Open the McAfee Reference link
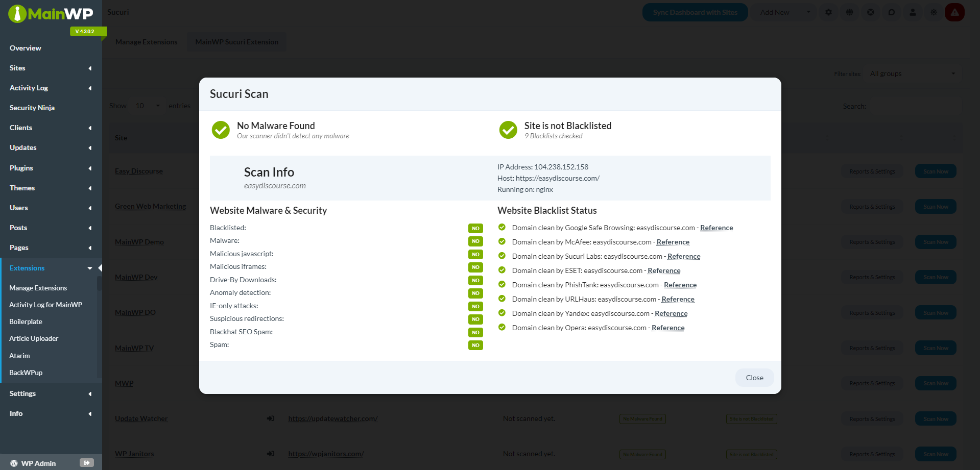This screenshot has height=470, width=980. tap(673, 242)
